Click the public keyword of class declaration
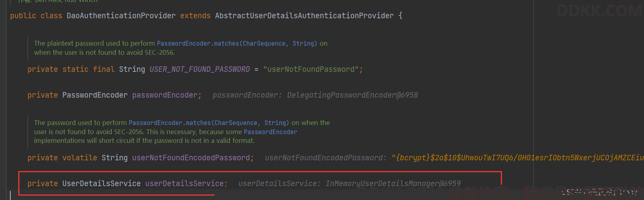Viewport: 644px width, 200px height. 23,16
